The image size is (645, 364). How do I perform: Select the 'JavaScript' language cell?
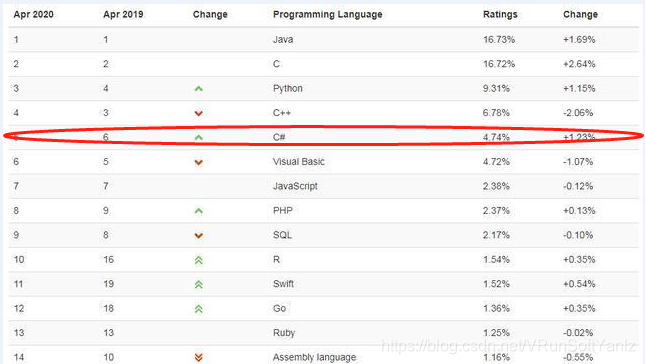click(x=295, y=186)
